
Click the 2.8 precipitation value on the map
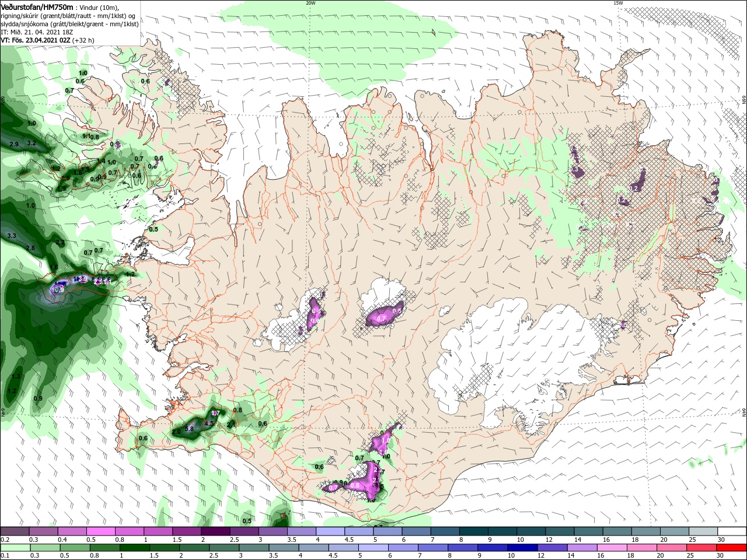(30, 248)
